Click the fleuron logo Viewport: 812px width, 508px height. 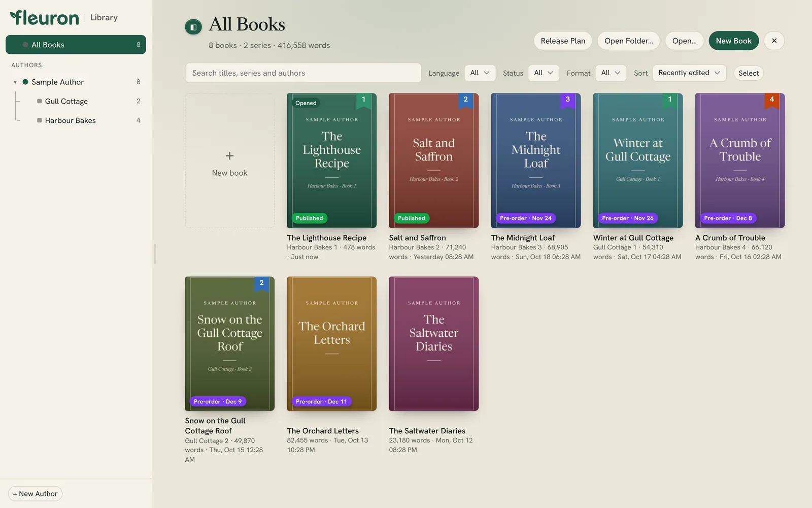(45, 18)
